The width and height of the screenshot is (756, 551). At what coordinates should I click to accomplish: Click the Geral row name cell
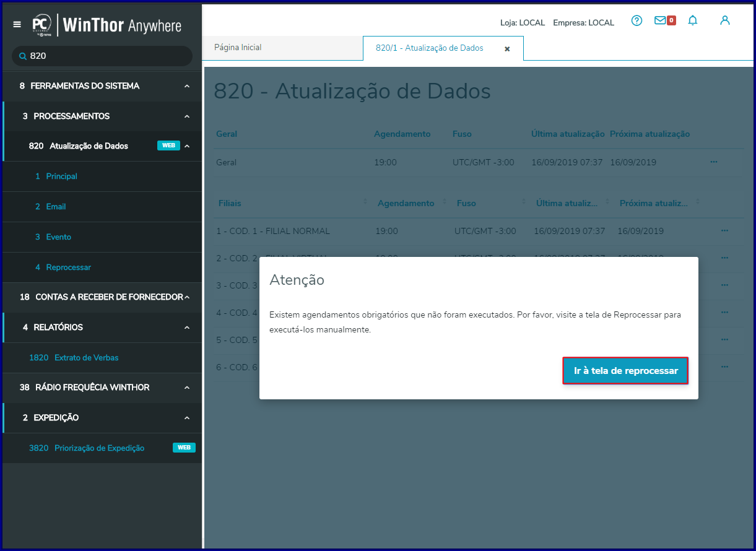pyautogui.click(x=226, y=162)
